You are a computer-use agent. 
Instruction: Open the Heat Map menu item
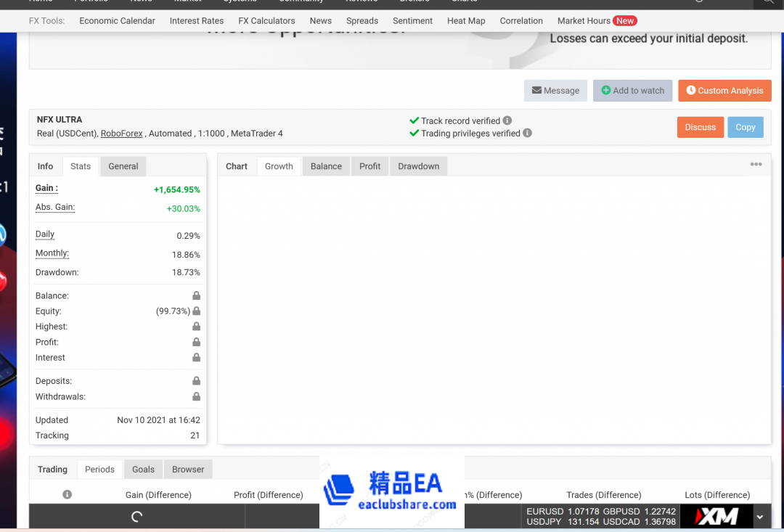pos(465,20)
